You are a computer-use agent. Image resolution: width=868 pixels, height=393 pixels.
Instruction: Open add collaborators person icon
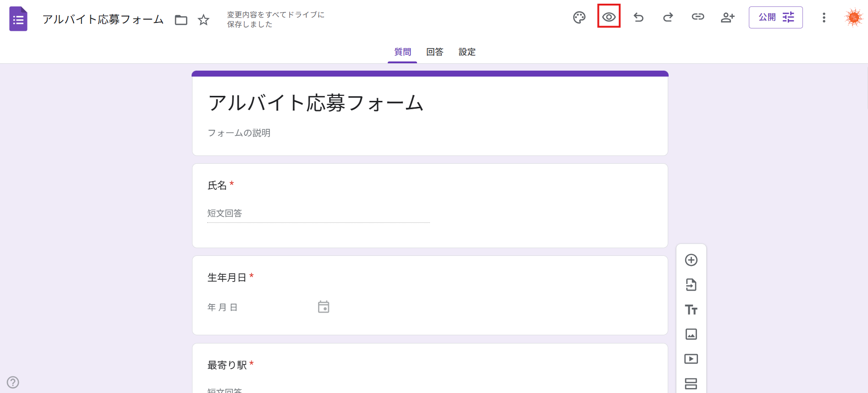[x=727, y=17]
